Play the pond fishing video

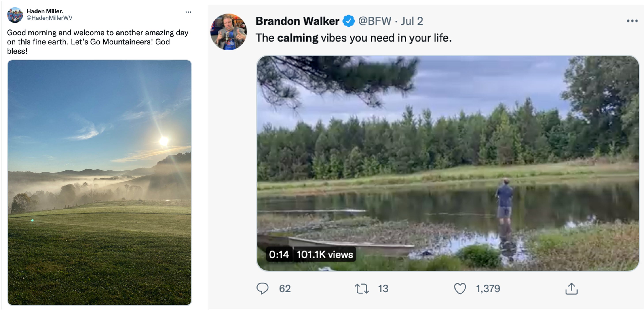(x=448, y=163)
